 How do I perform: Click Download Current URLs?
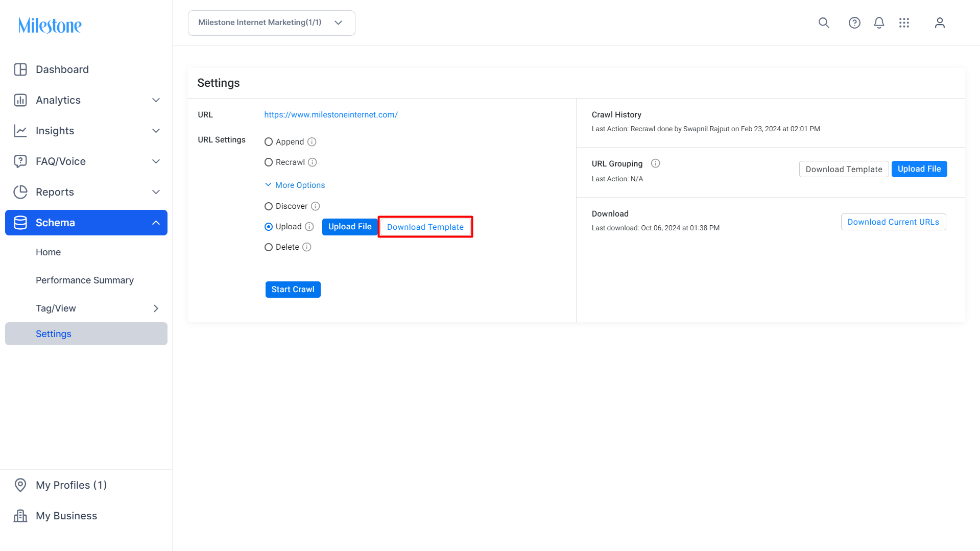(x=894, y=222)
